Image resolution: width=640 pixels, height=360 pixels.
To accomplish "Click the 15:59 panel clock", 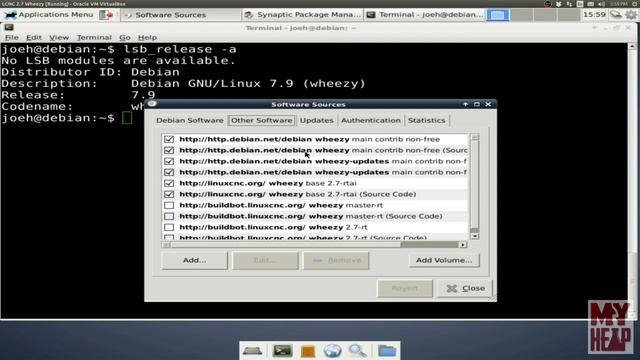I will point(594,15).
